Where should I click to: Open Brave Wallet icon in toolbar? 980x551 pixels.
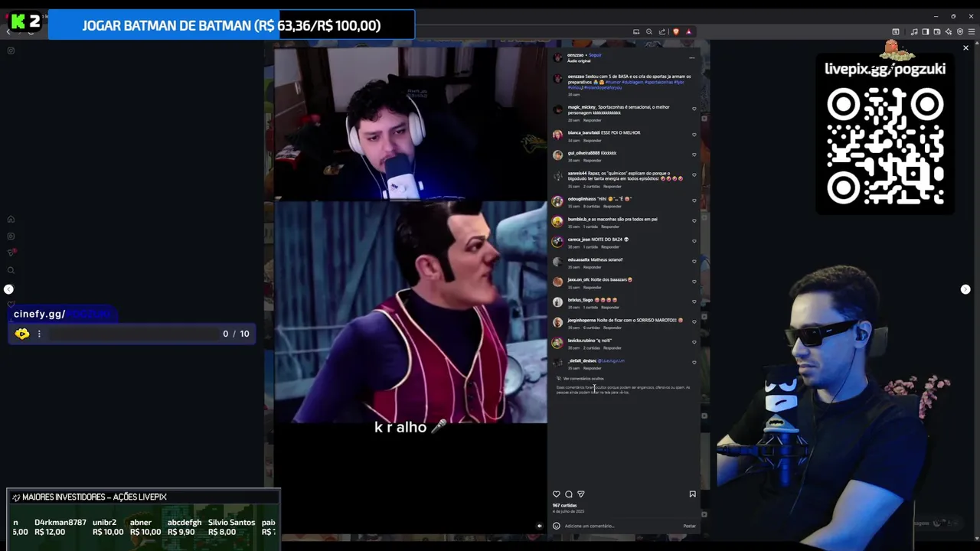click(937, 31)
